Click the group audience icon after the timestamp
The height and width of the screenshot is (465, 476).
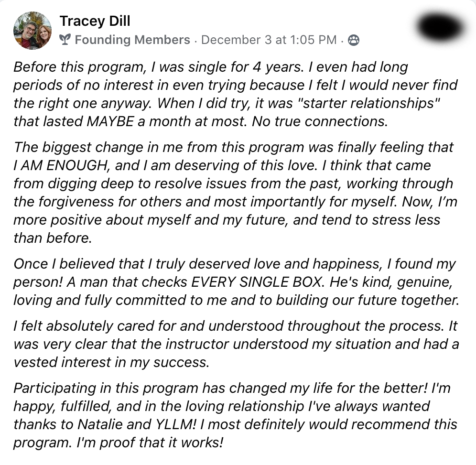[x=353, y=41]
